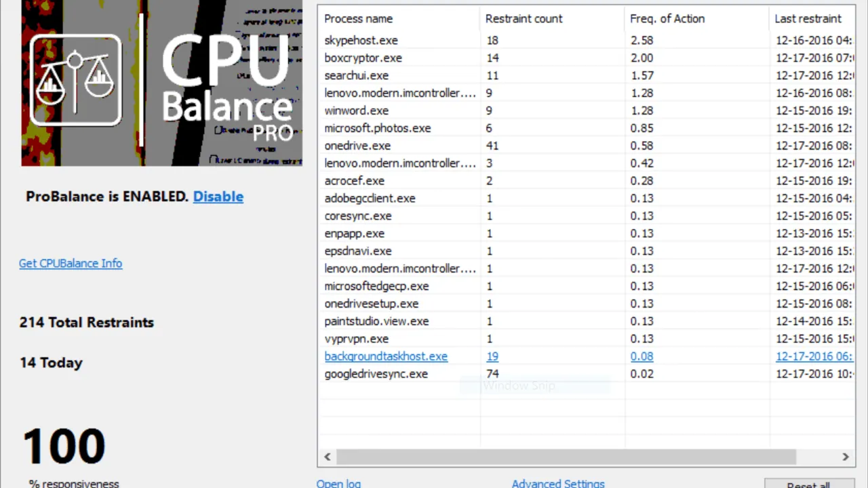Select the microsoft.photos.exe process

[377, 129]
